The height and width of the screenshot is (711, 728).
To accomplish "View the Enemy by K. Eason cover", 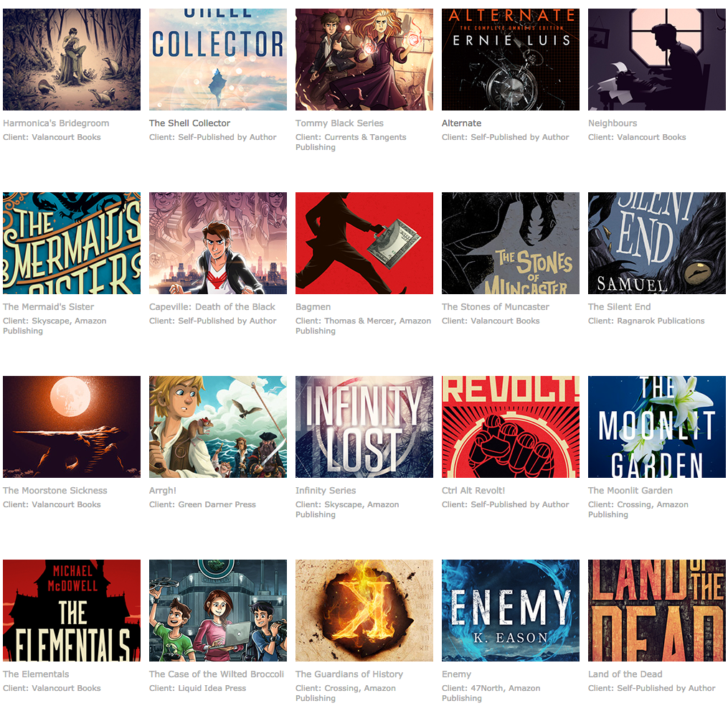I will click(x=510, y=611).
